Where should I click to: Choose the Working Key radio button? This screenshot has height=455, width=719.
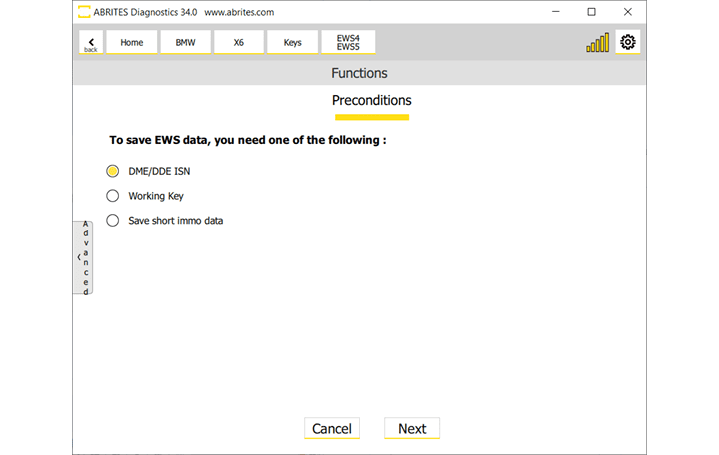click(x=113, y=196)
